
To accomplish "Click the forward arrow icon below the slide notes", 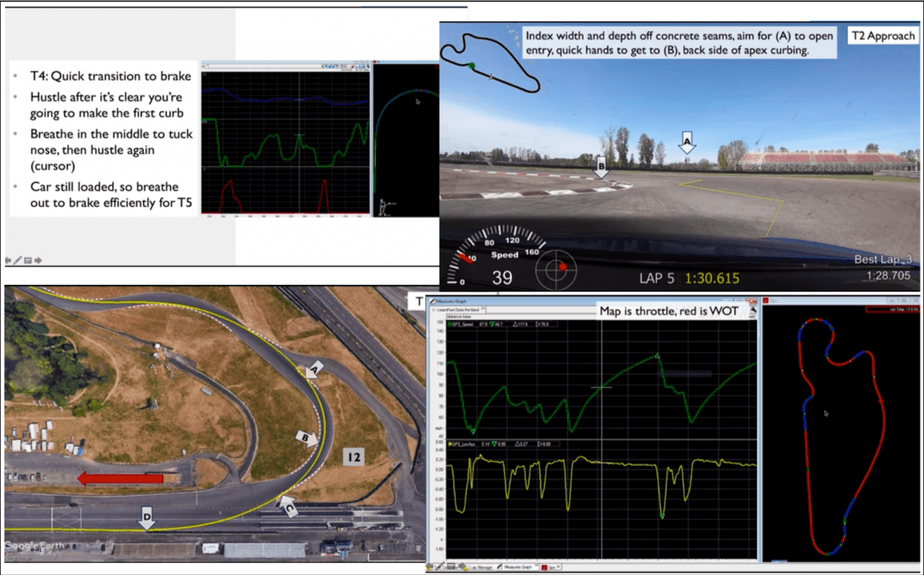I will click(x=38, y=260).
